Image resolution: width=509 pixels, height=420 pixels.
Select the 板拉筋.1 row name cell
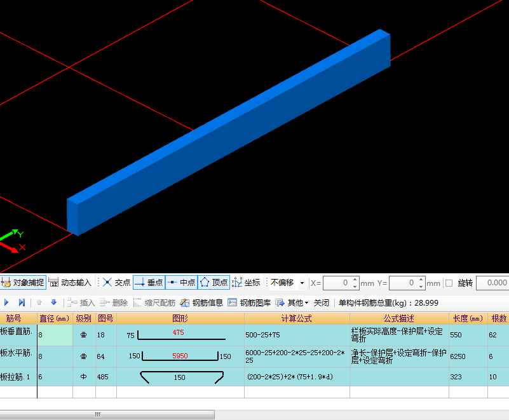(18, 377)
